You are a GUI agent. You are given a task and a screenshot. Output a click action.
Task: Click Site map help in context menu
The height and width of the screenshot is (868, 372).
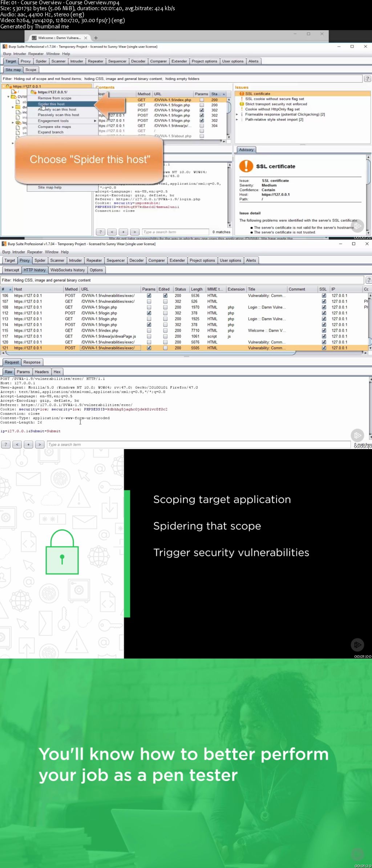pyautogui.click(x=50, y=188)
